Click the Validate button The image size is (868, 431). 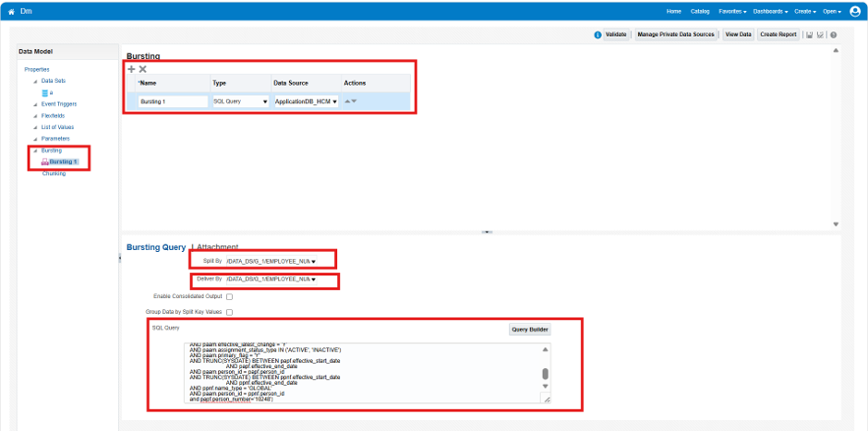tap(616, 34)
